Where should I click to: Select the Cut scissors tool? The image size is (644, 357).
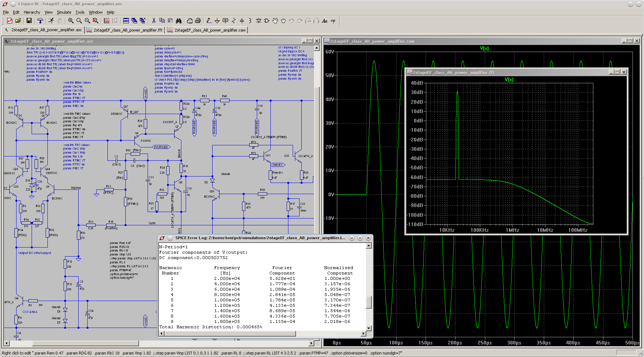[x=154, y=21]
